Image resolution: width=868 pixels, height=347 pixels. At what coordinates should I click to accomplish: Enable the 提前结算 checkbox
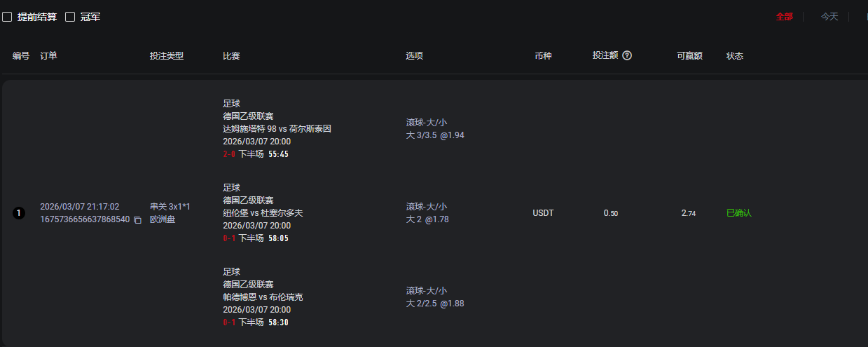(7, 17)
